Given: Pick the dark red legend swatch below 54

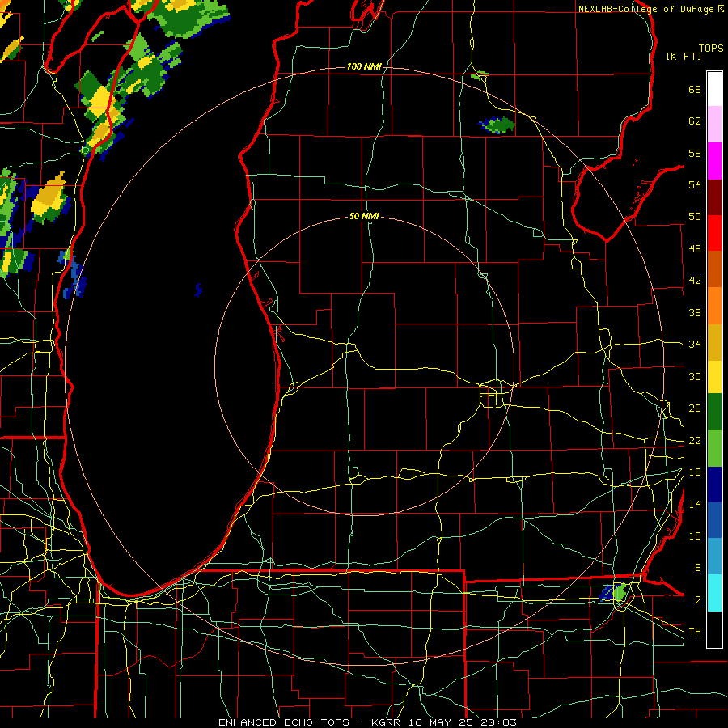Looking at the screenshot, I should click(x=714, y=197).
